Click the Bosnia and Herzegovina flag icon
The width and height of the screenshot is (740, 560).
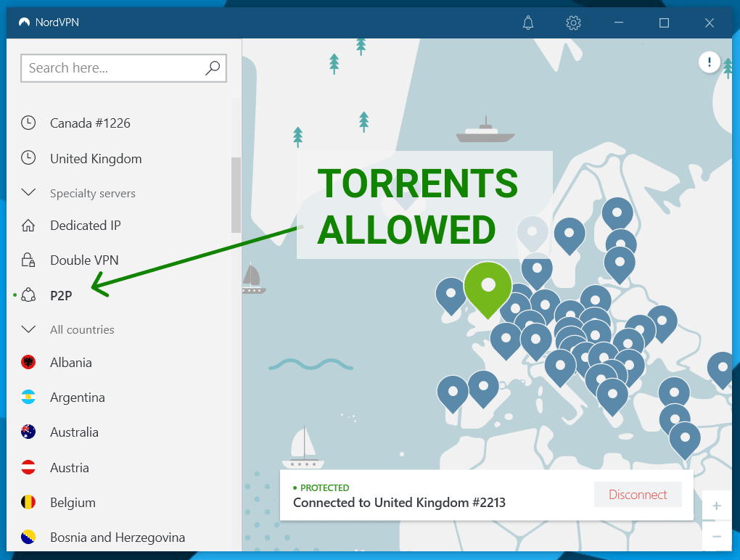click(28, 537)
